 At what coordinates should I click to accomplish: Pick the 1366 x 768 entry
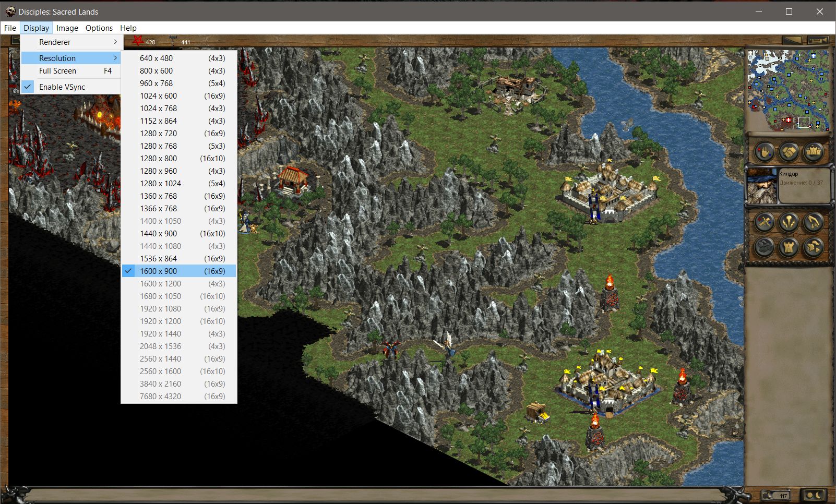(x=179, y=209)
